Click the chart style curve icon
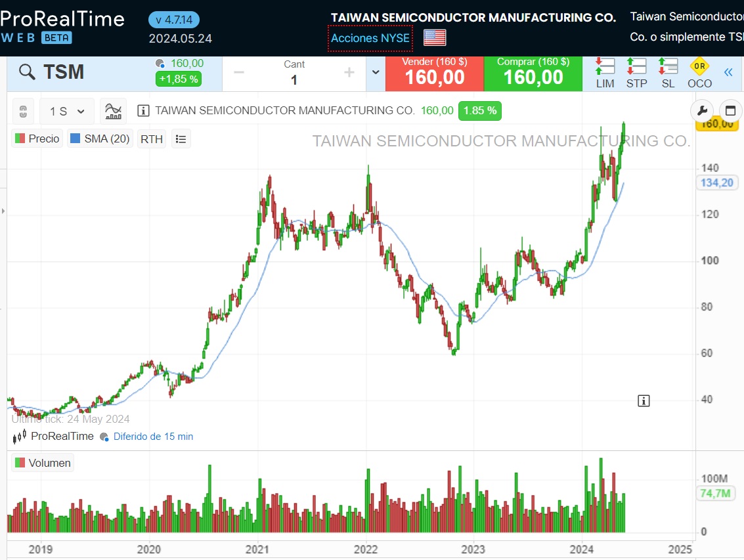The width and height of the screenshot is (744, 560). [113, 111]
